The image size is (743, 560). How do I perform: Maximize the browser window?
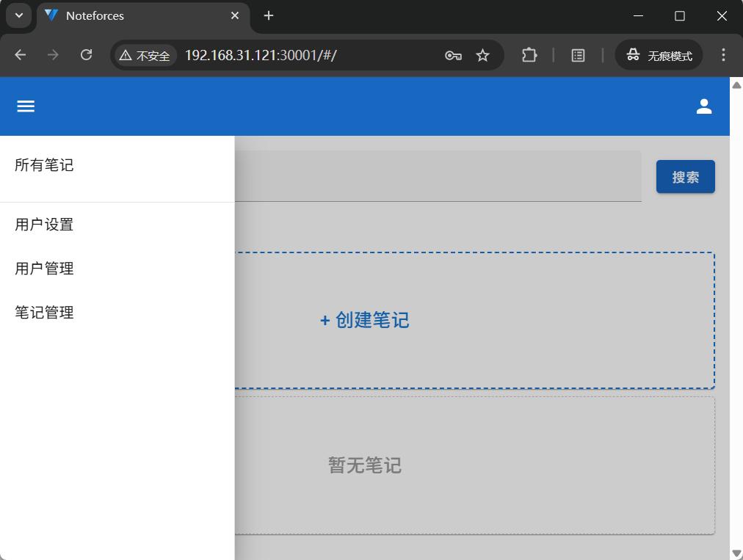pos(680,15)
